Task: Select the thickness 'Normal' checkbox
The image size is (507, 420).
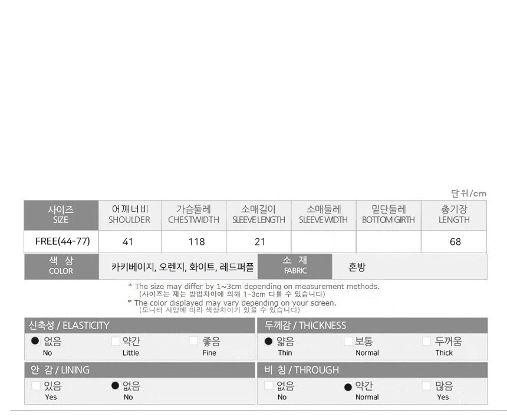Action: pos(348,342)
